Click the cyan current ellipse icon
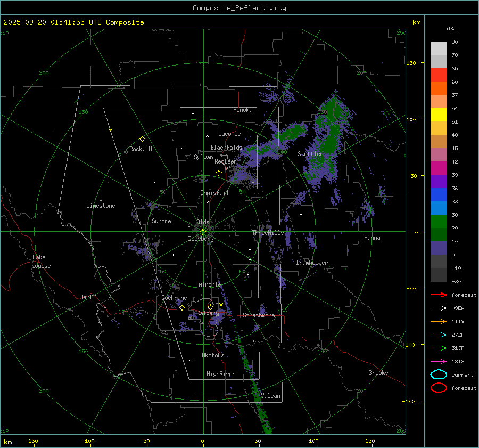This screenshot has width=479, height=448. coord(439,374)
